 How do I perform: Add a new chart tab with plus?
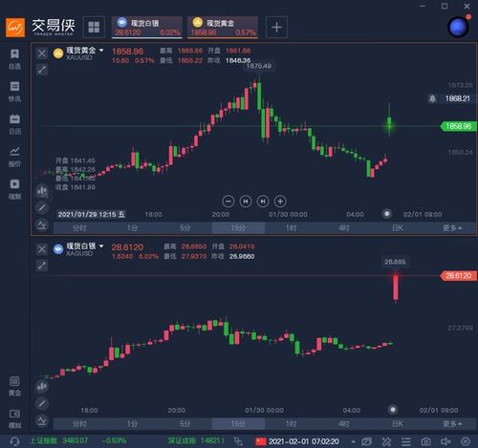pos(276,27)
